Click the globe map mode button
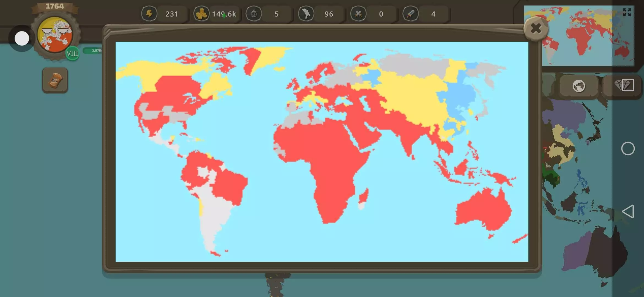Screen dimensions: 644x297 tap(578, 86)
